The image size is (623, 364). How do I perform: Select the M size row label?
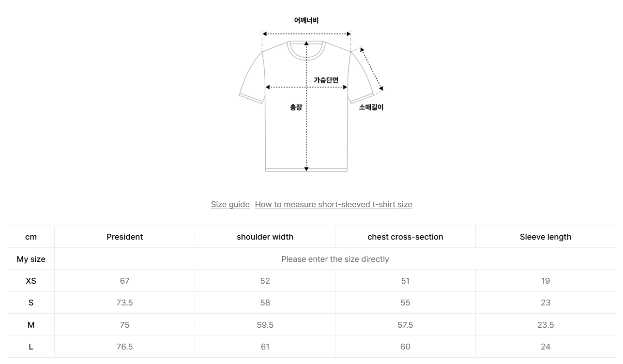pyautogui.click(x=31, y=325)
